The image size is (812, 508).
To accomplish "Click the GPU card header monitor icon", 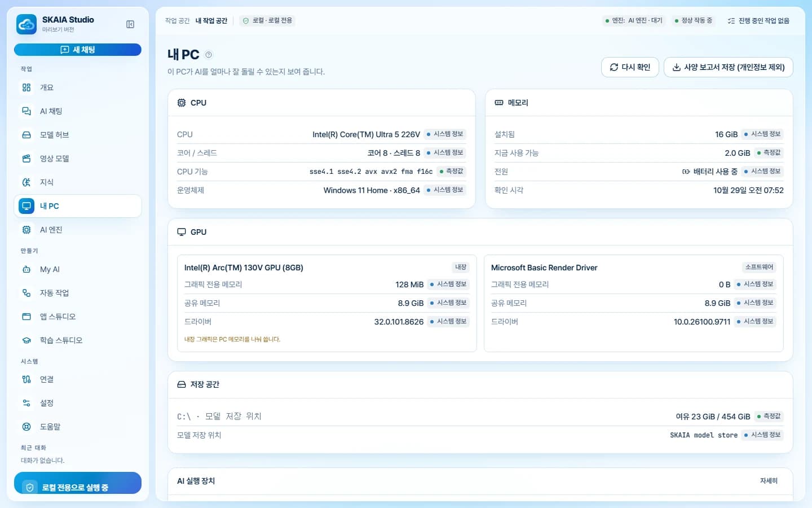I will click(x=182, y=232).
